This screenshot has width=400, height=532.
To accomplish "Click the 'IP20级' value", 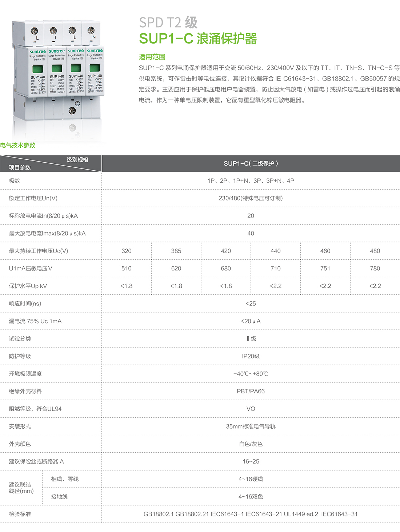I will pos(251,356).
